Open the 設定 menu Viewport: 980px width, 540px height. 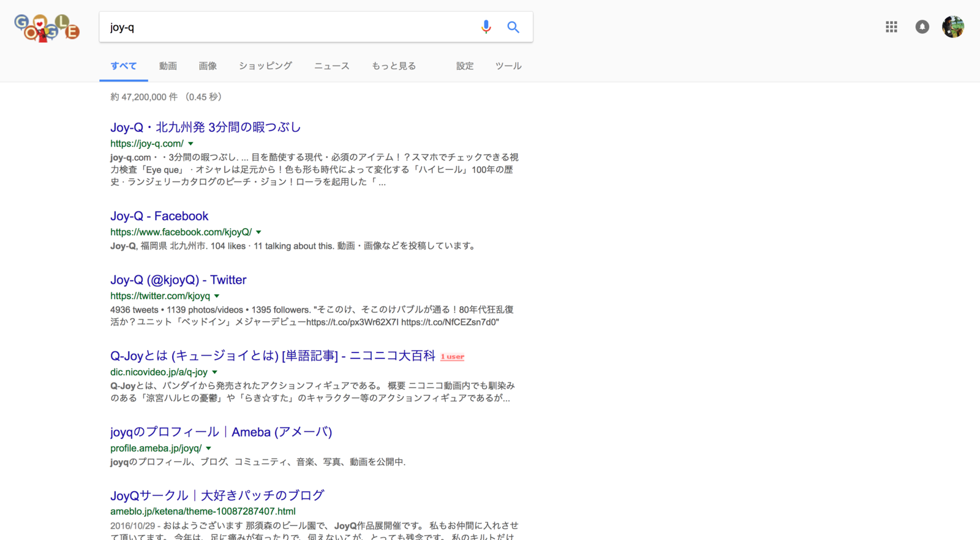click(x=465, y=66)
